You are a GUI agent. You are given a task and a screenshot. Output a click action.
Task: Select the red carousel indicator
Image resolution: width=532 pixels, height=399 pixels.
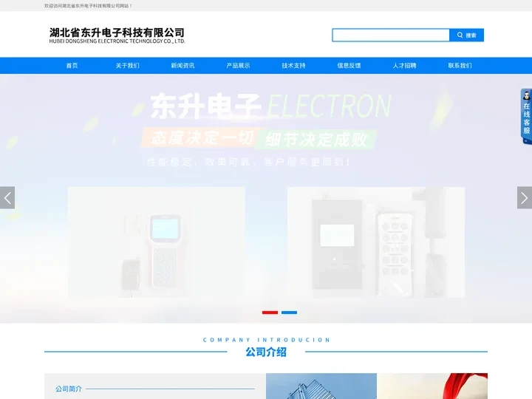[x=270, y=313]
